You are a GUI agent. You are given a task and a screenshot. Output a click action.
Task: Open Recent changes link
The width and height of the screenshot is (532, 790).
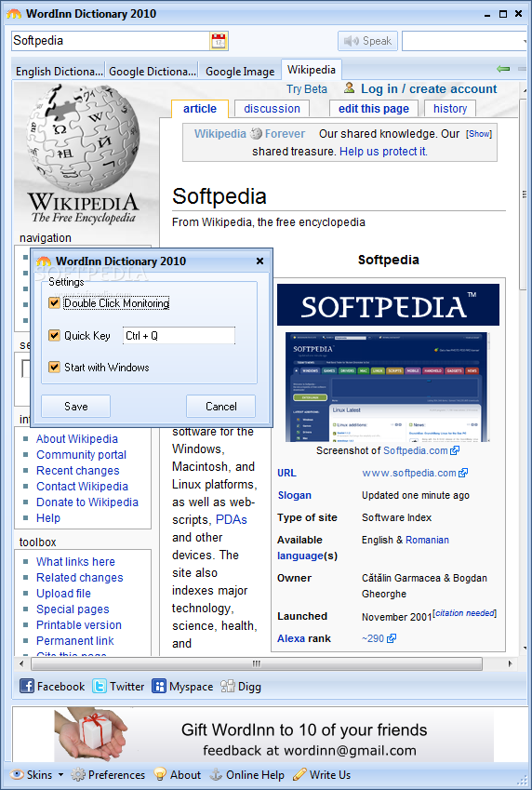pyautogui.click(x=77, y=471)
